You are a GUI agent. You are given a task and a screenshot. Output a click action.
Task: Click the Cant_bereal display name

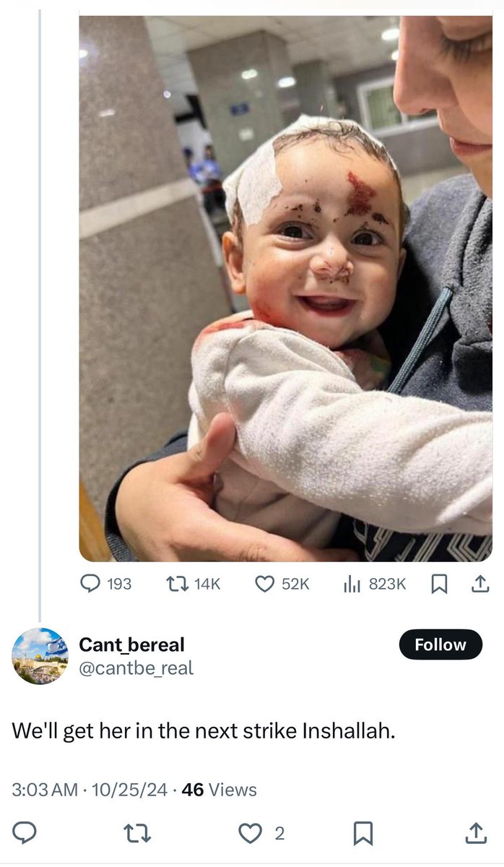pyautogui.click(x=131, y=644)
